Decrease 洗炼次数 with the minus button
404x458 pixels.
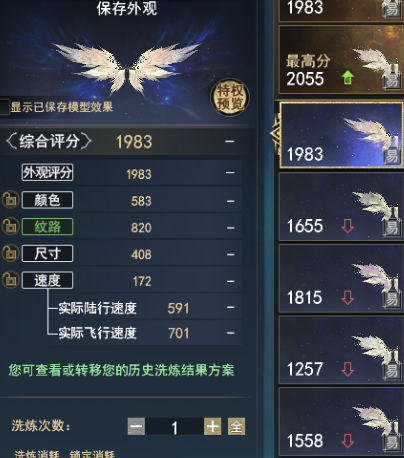(136, 426)
